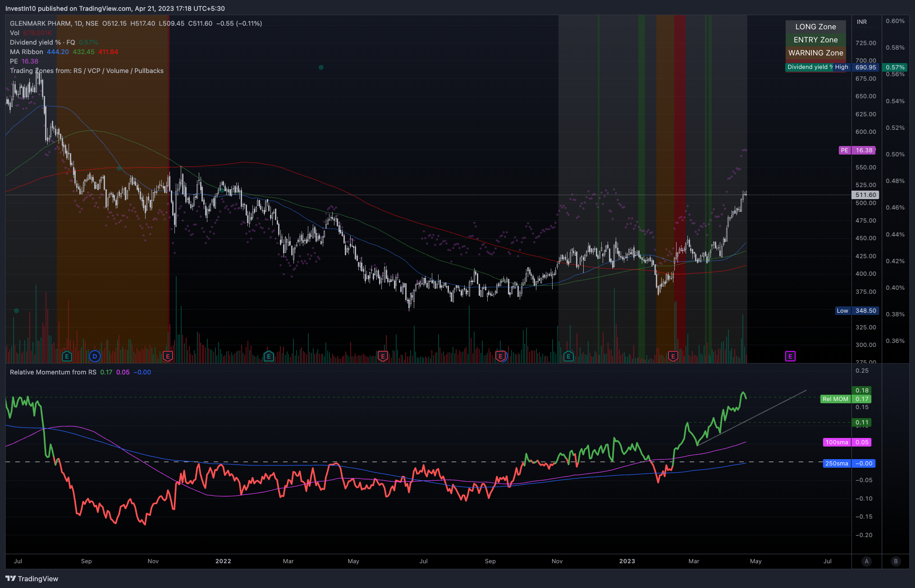This screenshot has width=915, height=588.
Task: Click the magenta upcoming E earnings marker
Action: 790,356
